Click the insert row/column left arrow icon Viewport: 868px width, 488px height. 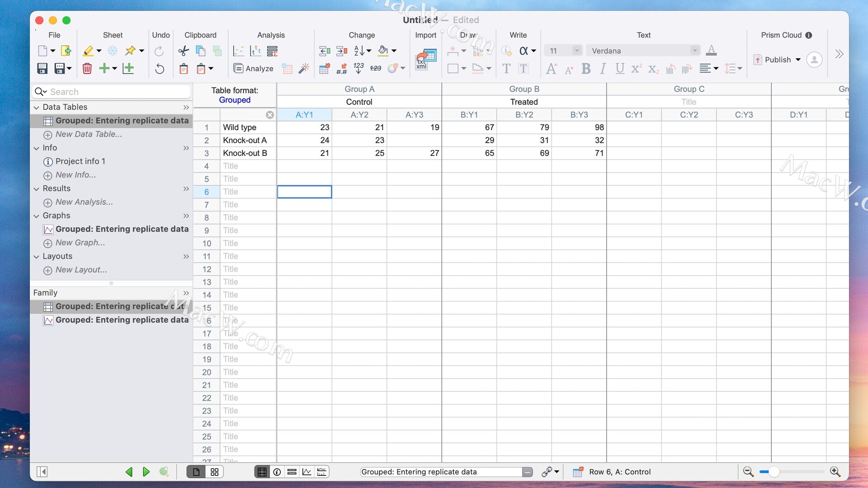pyautogui.click(x=324, y=51)
